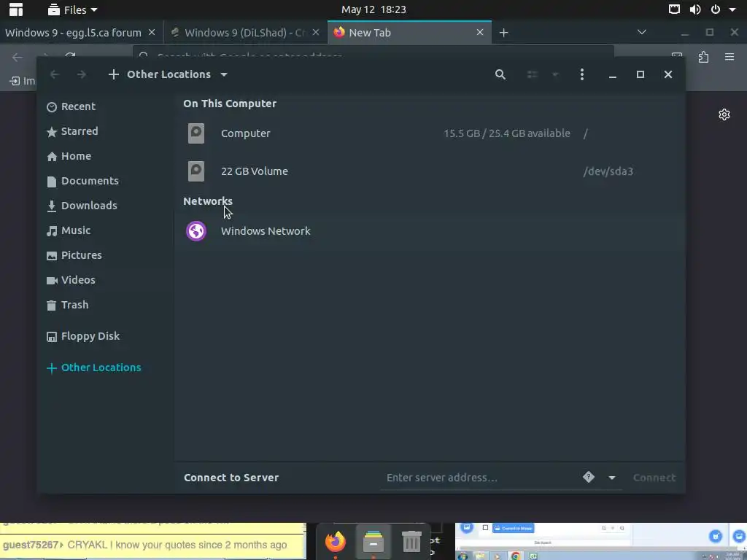Open Videos folder in sidebar
This screenshot has height=560, width=747.
[71, 280]
